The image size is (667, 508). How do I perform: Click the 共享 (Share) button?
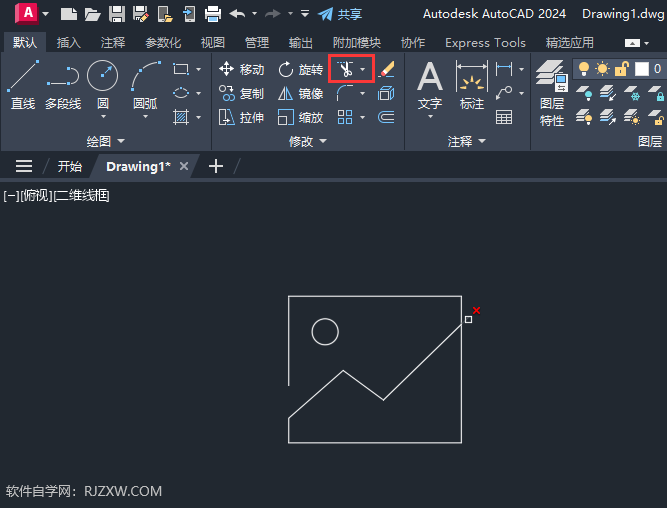[x=340, y=14]
